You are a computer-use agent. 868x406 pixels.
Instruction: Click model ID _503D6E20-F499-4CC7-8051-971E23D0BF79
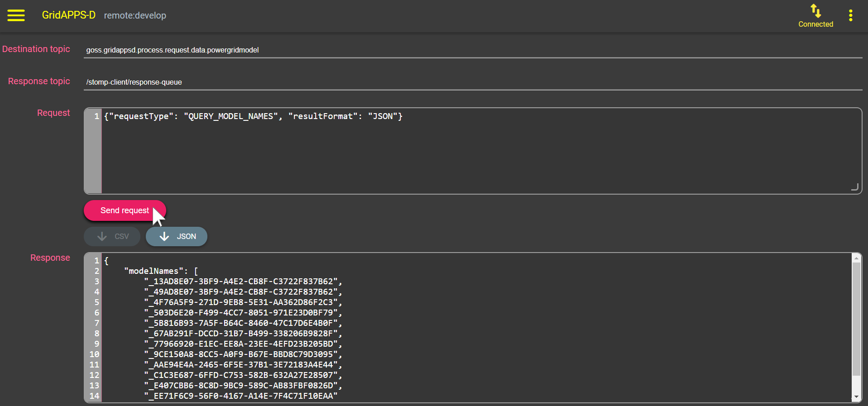point(241,313)
